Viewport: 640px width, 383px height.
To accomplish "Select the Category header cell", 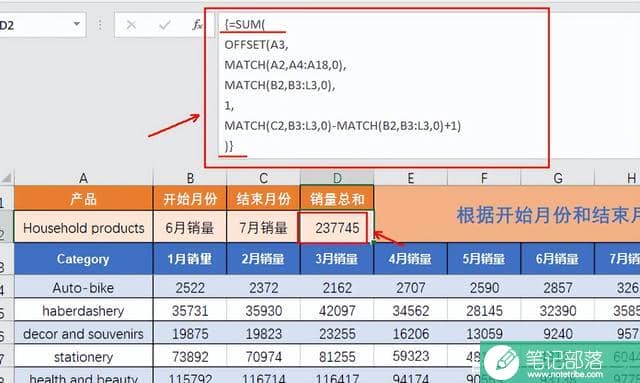I will [83, 259].
